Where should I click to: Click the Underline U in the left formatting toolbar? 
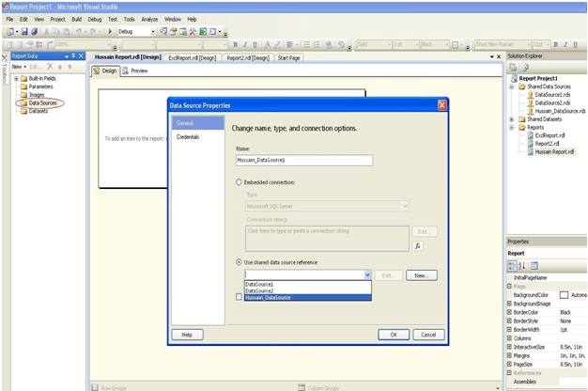point(255,45)
